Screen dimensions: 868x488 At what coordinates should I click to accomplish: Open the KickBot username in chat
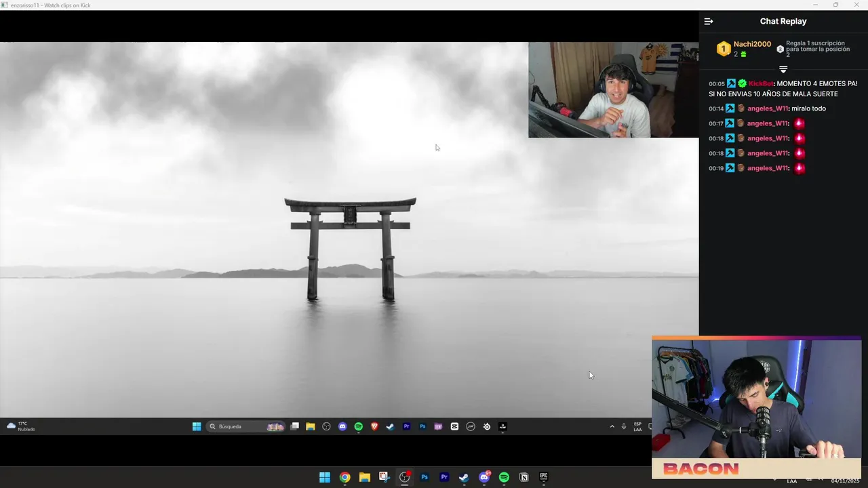coord(761,84)
